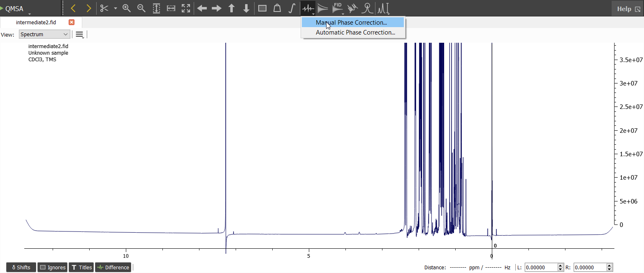Viewport: 644px width, 273px height.
Task: Increase the L value with up arrow
Action: 561,266
